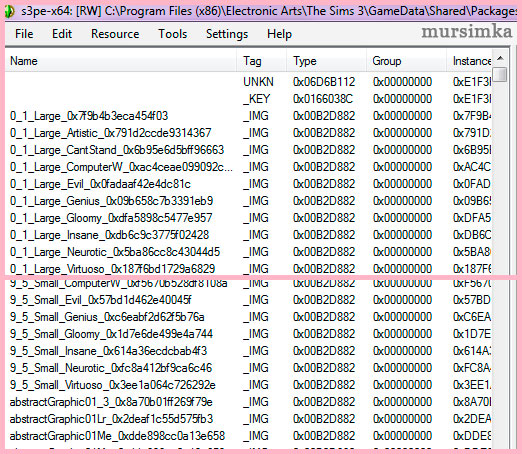
Task: Open the Help menu
Action: 279,34
